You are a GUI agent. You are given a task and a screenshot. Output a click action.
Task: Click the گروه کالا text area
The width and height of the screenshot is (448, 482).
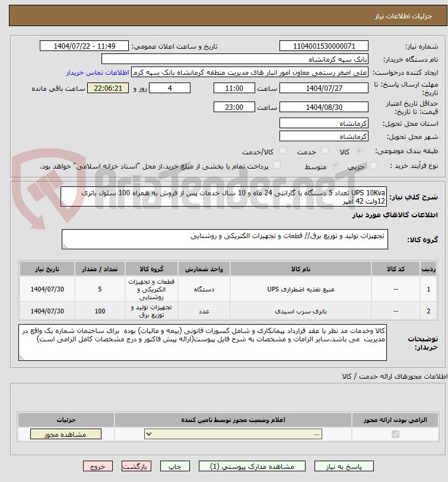(225, 239)
